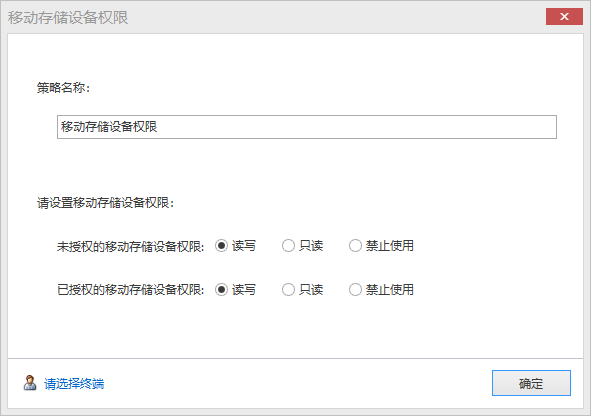Image resolution: width=591 pixels, height=416 pixels.
Task: Click the 禁止使用 text in the 已授权 row
Action: click(390, 290)
